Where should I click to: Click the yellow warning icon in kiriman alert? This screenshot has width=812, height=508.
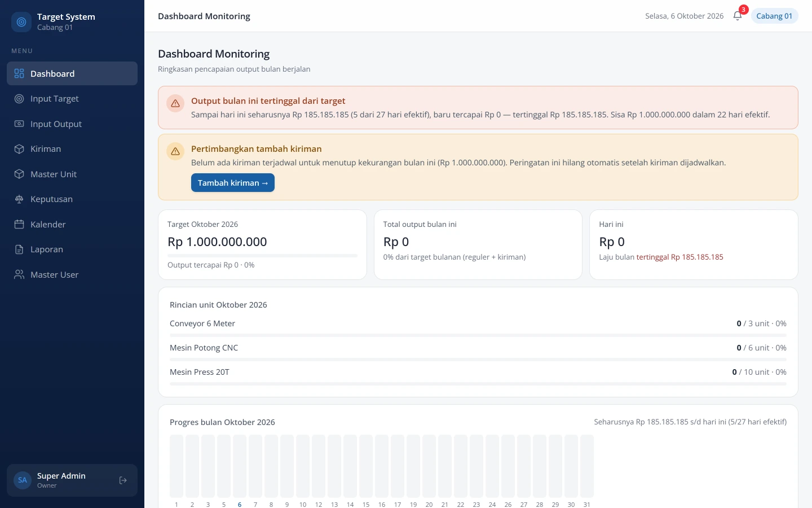pyautogui.click(x=175, y=151)
